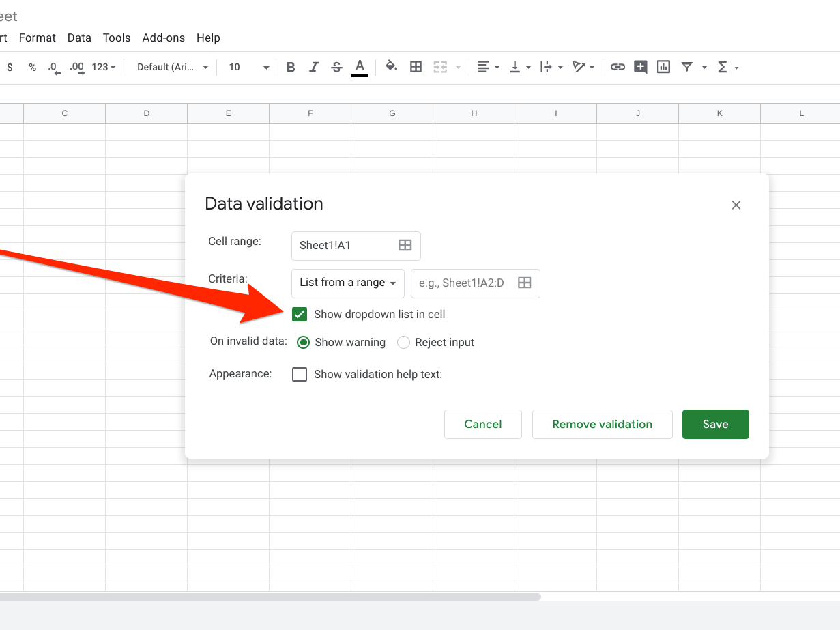
Task: Select column K header
Action: click(720, 113)
